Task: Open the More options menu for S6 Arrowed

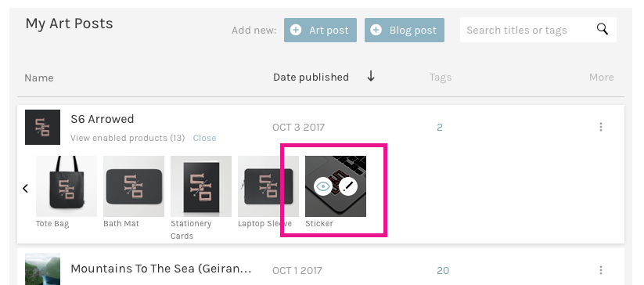Action: click(x=600, y=127)
